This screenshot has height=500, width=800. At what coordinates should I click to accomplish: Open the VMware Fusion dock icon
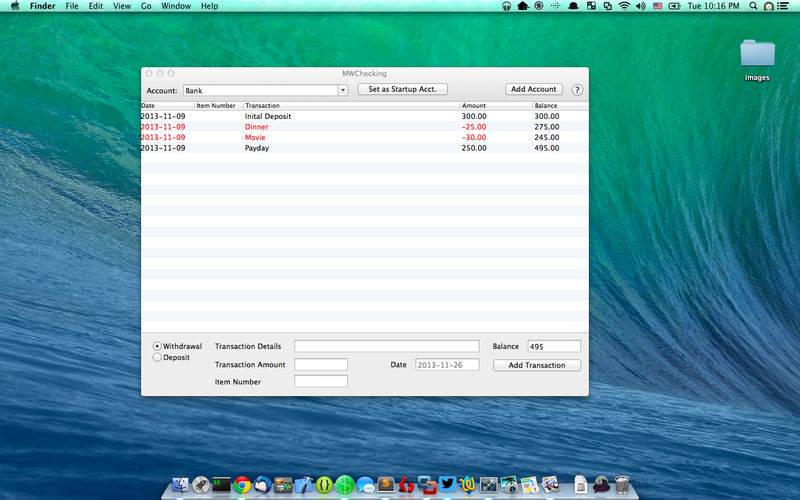coord(427,485)
